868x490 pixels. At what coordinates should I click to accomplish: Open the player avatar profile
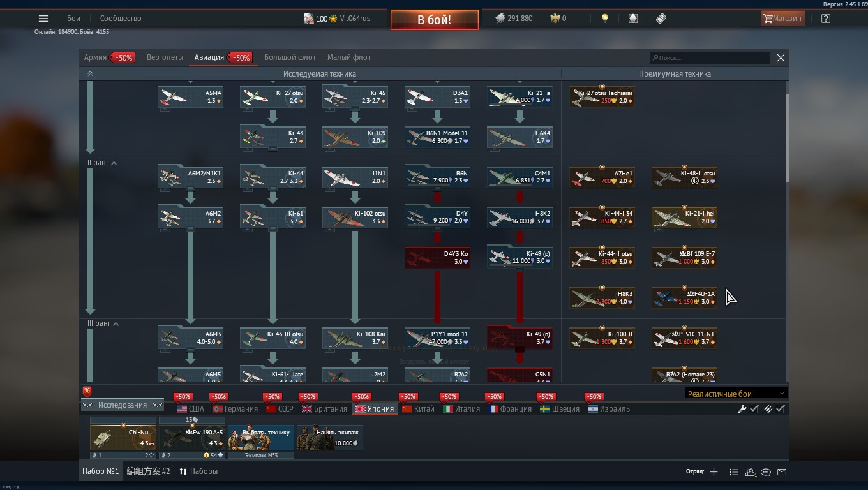[x=308, y=19]
